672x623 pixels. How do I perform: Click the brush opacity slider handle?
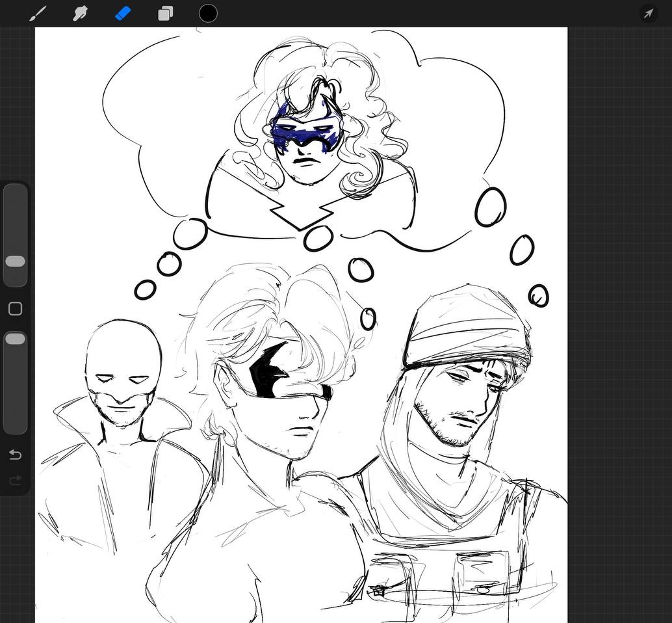[15, 339]
